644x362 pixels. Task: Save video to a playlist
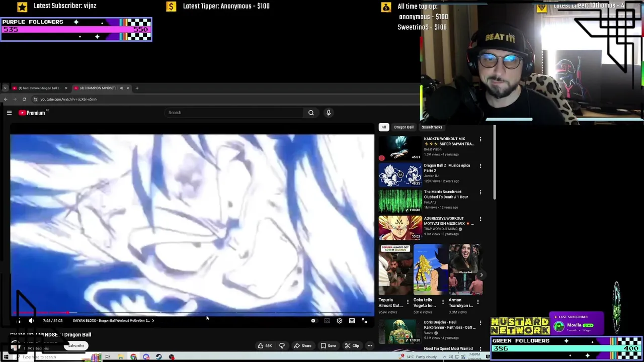328,346
